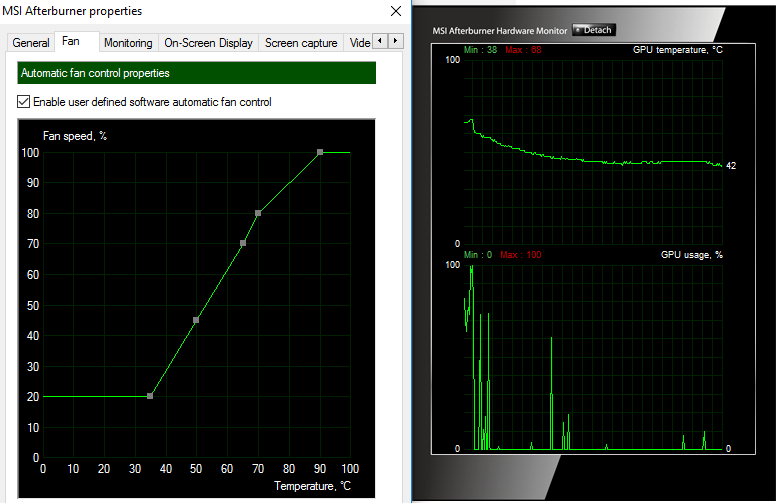Click the Fan speed, % axis label
Screen dimensions: 779x503
pos(75,136)
